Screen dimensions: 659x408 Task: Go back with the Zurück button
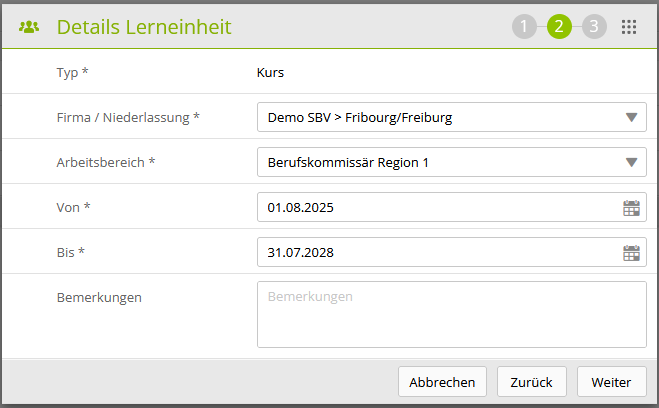point(532,382)
